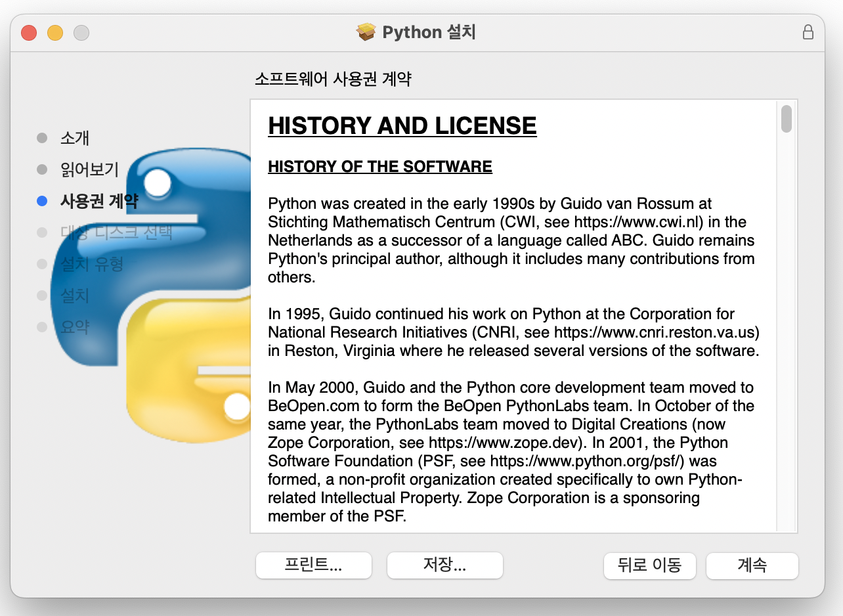Screen dimensions: 843x616
Task: Click the Python 설치 window title
Action: 429,32
